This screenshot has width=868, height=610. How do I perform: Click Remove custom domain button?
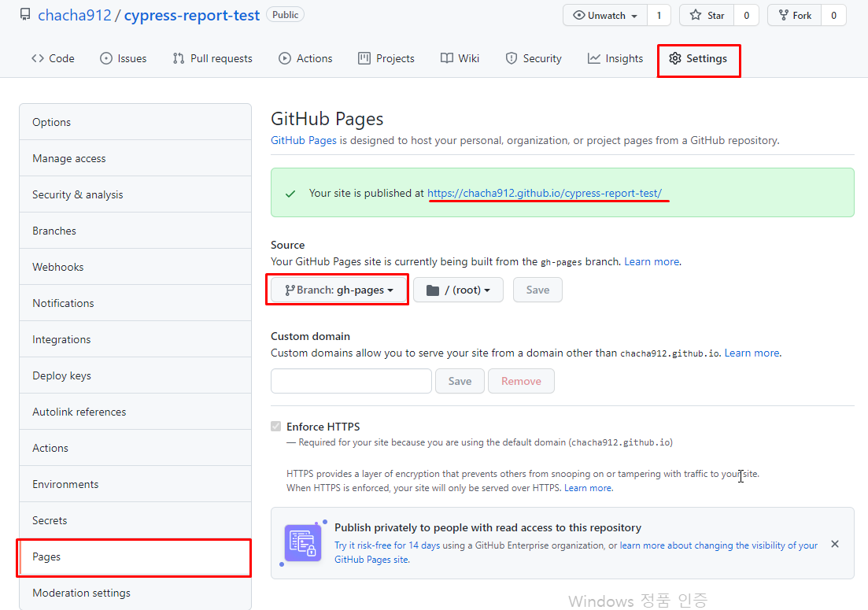(x=521, y=381)
